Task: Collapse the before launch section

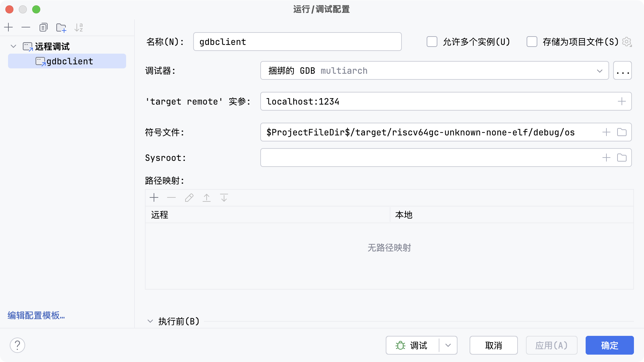Action: (150, 321)
